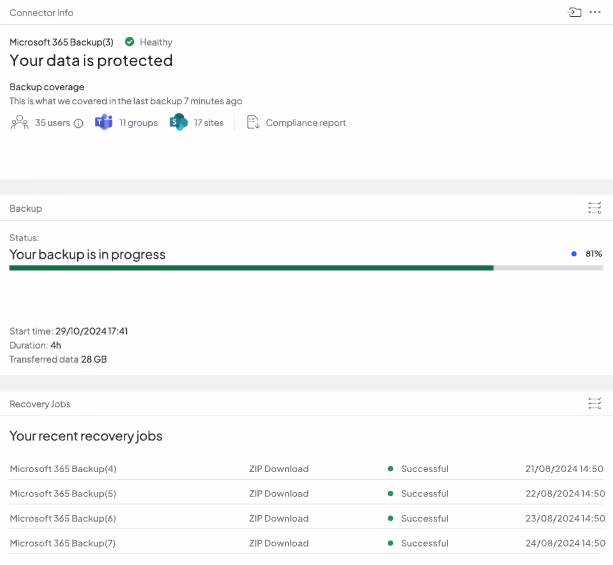Viewport: 613px width, 565px height.
Task: Click the 'Your data is protected' heading
Action: tap(91, 61)
